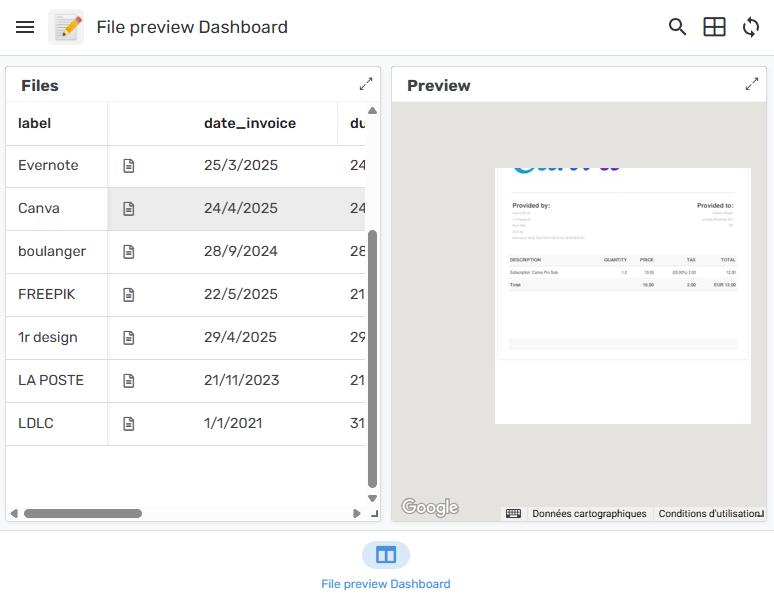
Task: Open the 1r design row file icon
Action: [x=128, y=338]
